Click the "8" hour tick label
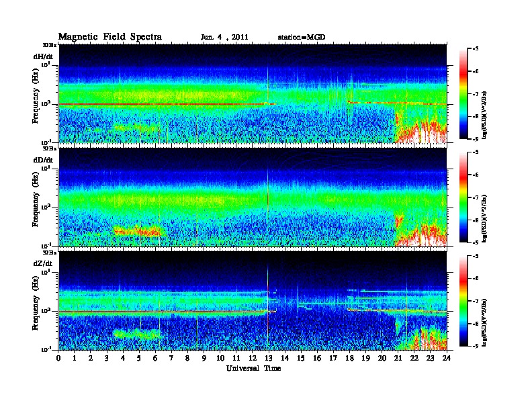Viewport: 532px width, 411px height. click(x=187, y=359)
